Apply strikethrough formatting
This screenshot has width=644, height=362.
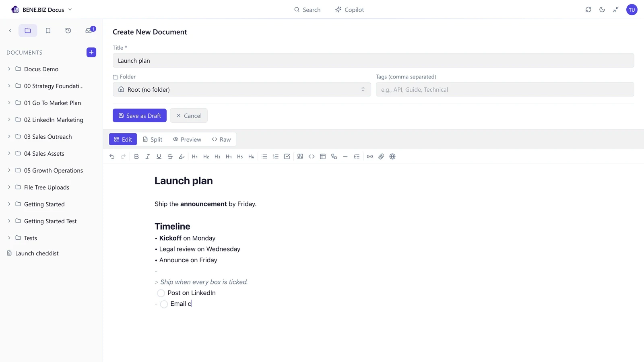coord(170,156)
